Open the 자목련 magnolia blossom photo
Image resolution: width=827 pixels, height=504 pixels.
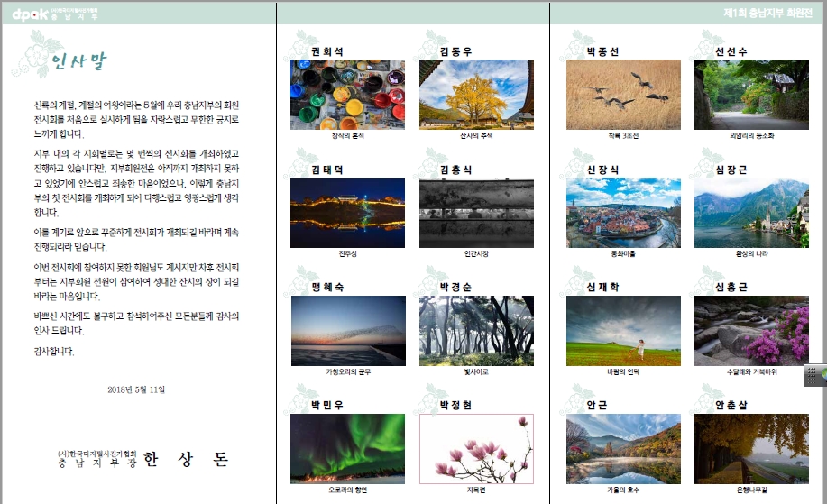[476, 448]
